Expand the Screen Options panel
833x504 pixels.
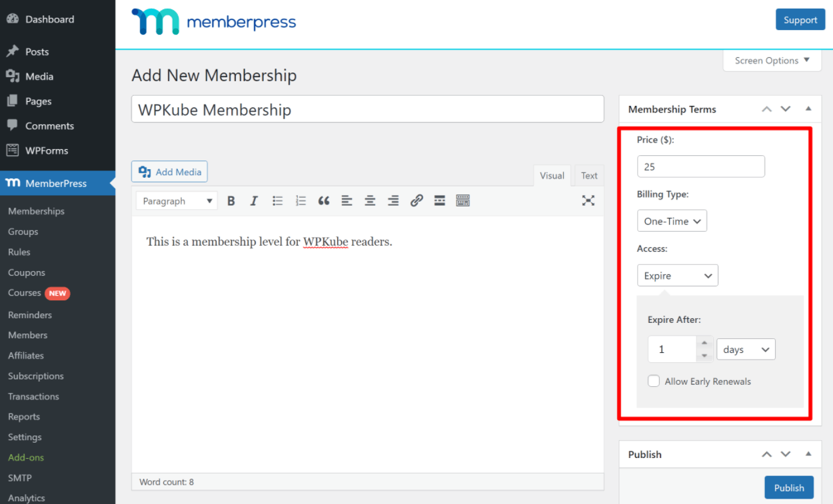tap(772, 61)
